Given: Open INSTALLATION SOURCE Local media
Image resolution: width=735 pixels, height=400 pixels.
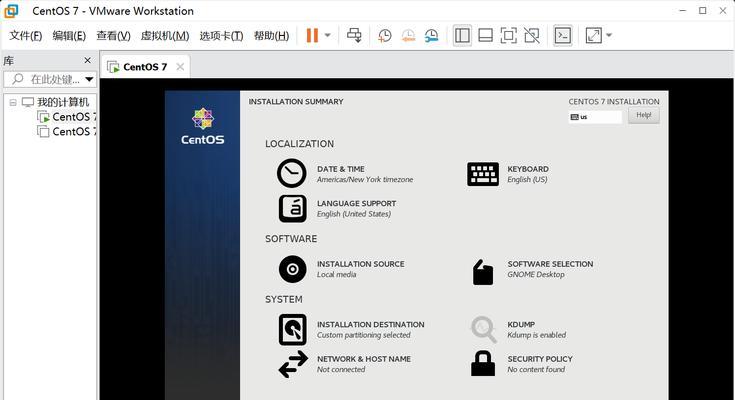Looking at the screenshot, I should 360,269.
